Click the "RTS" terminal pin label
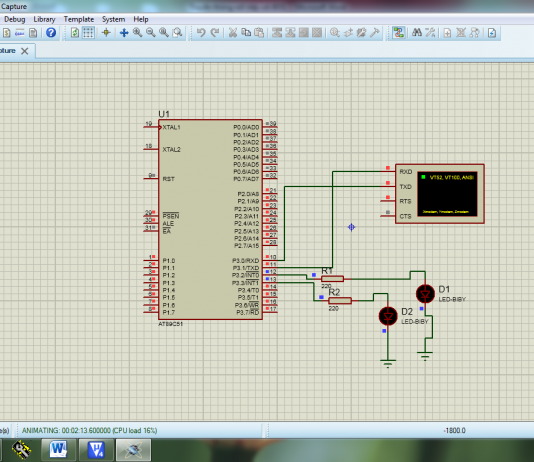Screen dimensions: 534x462 click(405, 202)
